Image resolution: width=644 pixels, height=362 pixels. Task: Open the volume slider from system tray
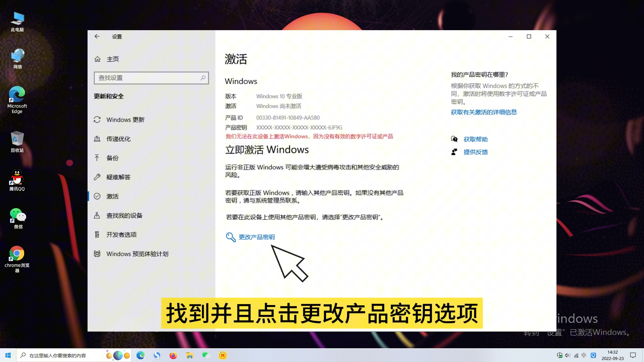(567, 355)
